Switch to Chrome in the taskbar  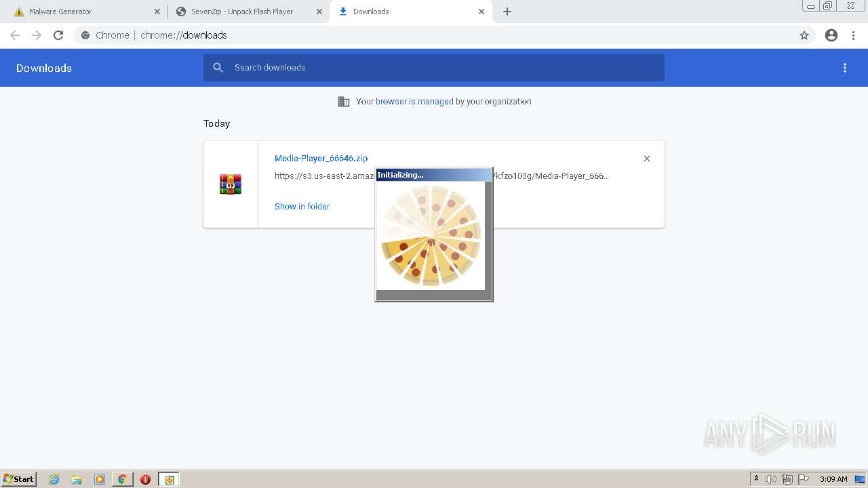pos(123,479)
